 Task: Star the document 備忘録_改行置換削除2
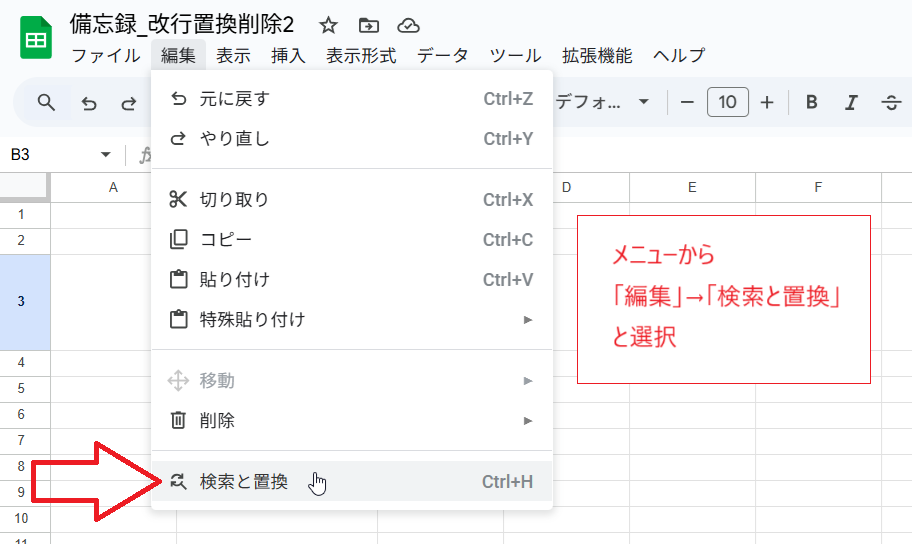point(329,25)
